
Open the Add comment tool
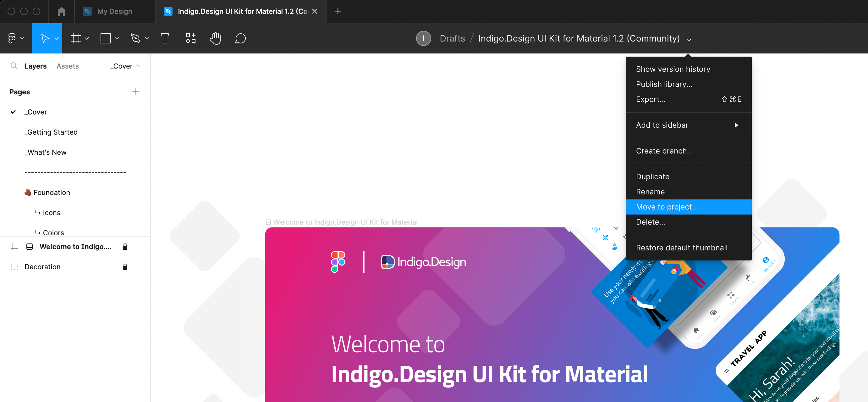coord(240,38)
